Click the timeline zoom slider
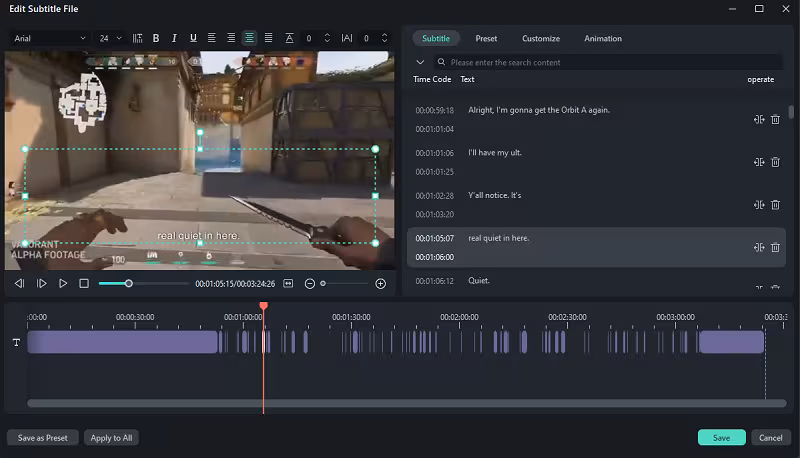The height and width of the screenshot is (458, 800). tap(343, 284)
